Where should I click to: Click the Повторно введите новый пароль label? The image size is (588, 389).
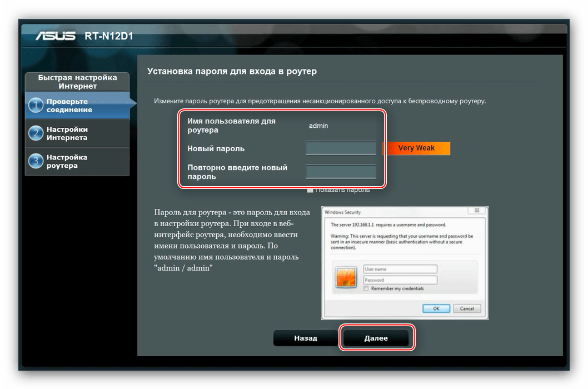237,172
